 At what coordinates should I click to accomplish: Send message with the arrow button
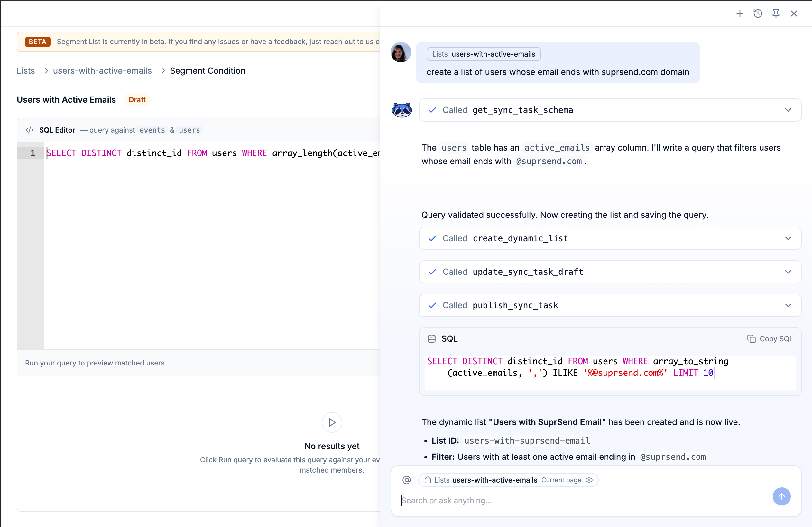pos(781,496)
